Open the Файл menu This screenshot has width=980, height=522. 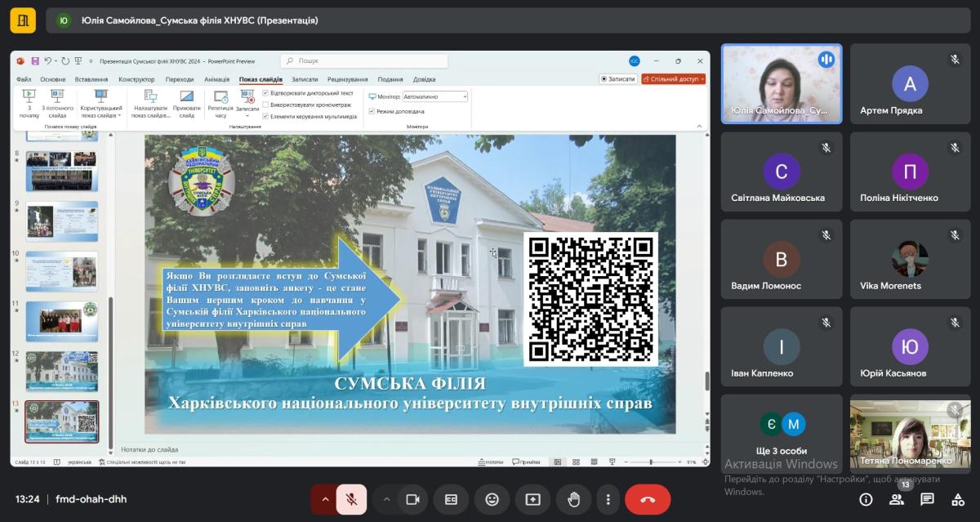point(24,79)
